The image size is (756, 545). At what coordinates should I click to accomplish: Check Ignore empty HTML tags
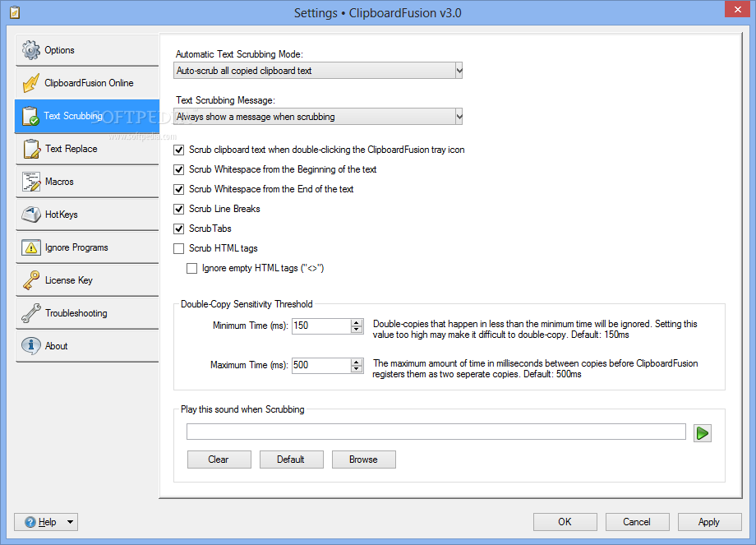pyautogui.click(x=192, y=269)
